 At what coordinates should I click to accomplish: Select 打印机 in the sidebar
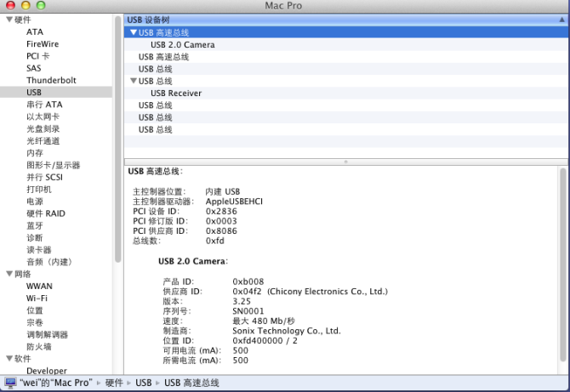[x=39, y=190]
